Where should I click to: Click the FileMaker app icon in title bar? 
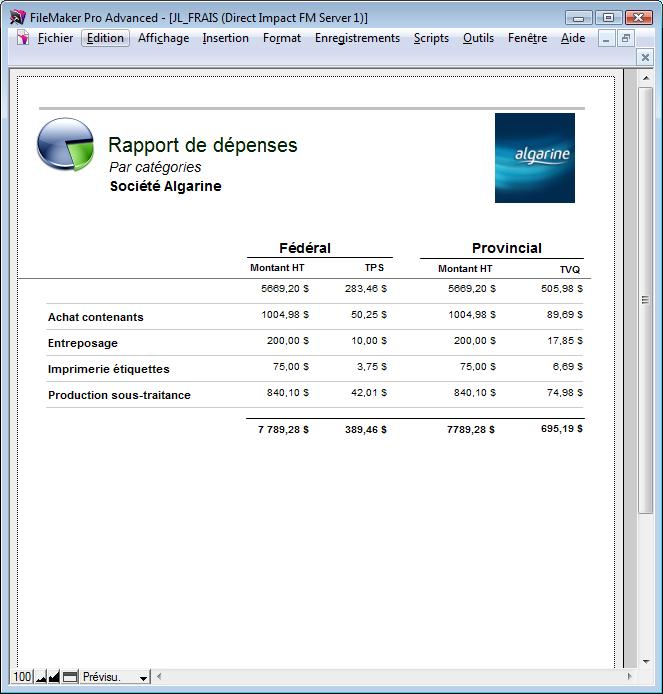[x=17, y=17]
